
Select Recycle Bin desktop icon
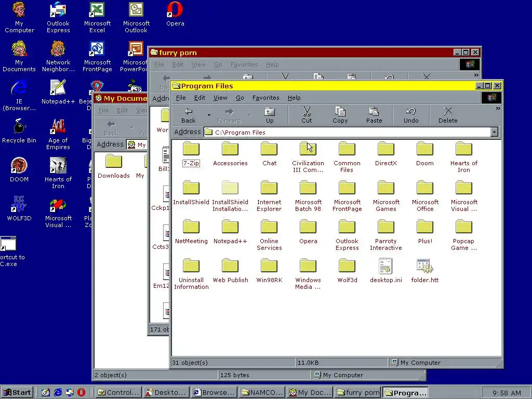click(x=19, y=131)
